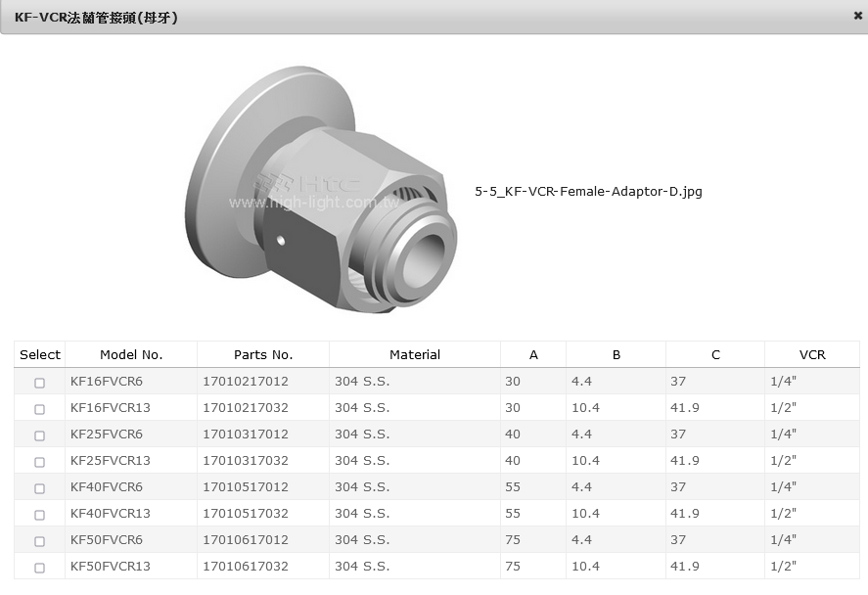Click the VCR column header
This screenshot has width=868, height=595.
coord(812,355)
